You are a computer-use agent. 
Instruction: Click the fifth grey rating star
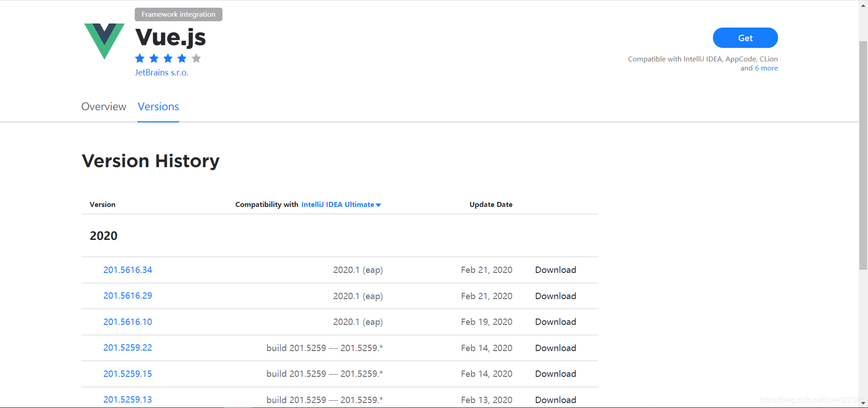[196, 58]
